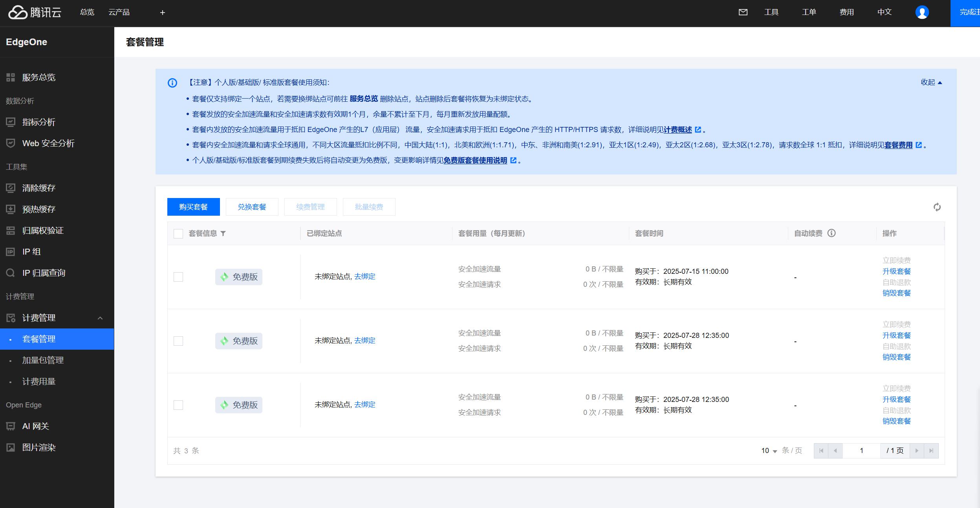Click the AI 网关 sidebar icon
This screenshot has height=508, width=980.
pyautogui.click(x=11, y=426)
